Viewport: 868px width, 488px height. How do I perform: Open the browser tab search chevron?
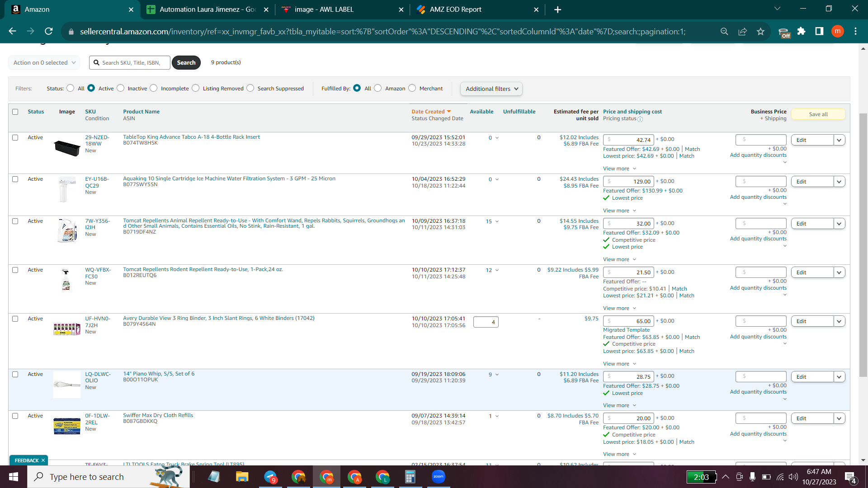tap(777, 9)
